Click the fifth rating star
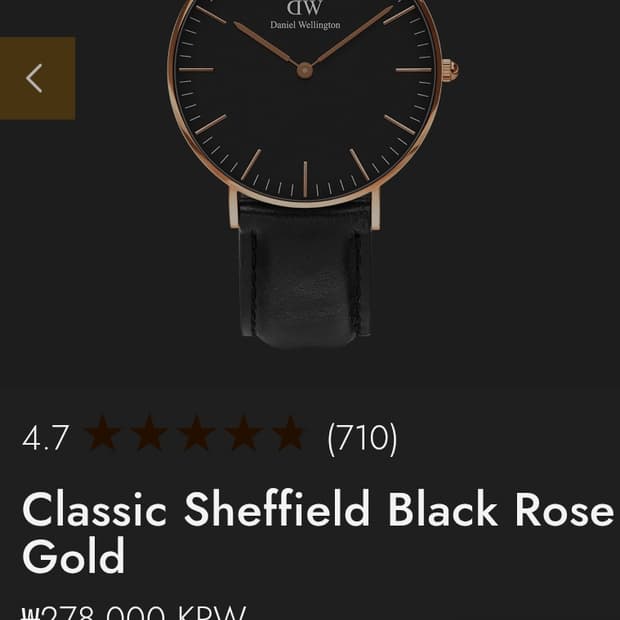 [x=290, y=433]
